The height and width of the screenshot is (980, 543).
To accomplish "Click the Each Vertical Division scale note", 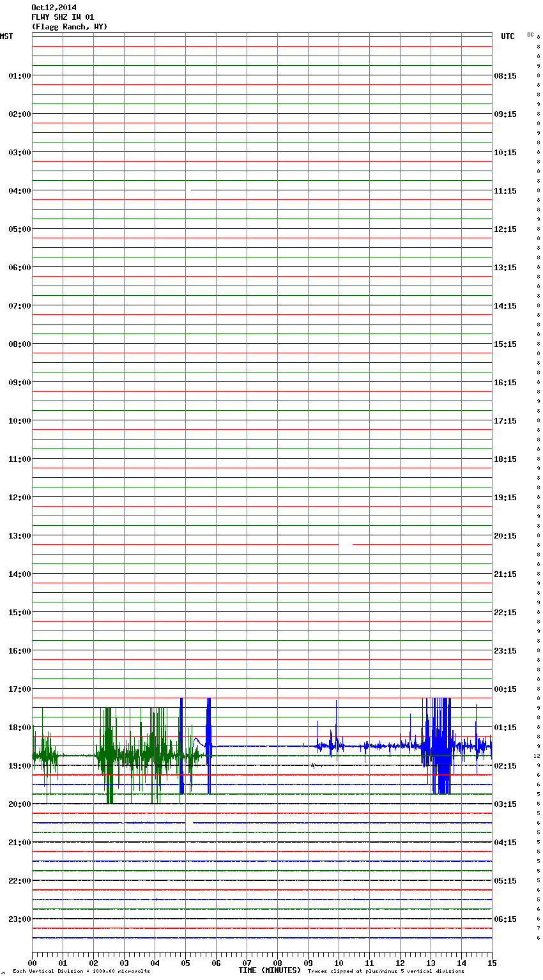I will (81, 972).
